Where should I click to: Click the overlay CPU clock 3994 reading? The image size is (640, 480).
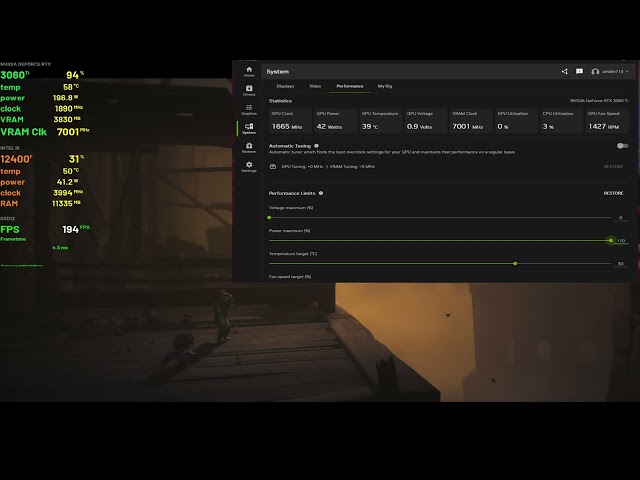(x=63, y=193)
